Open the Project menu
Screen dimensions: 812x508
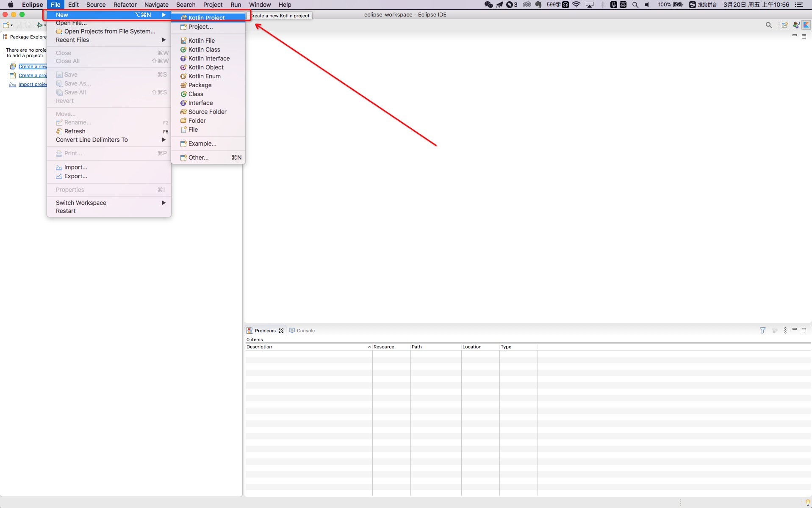[213, 5]
